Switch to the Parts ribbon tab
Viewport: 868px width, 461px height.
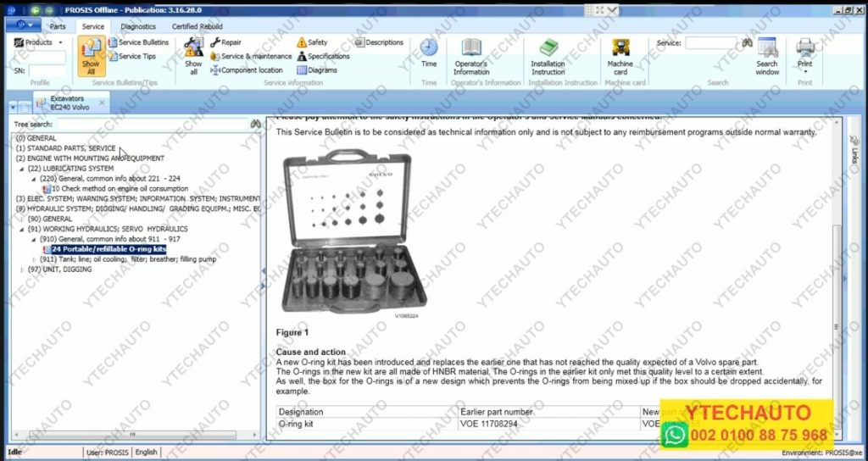(x=58, y=26)
